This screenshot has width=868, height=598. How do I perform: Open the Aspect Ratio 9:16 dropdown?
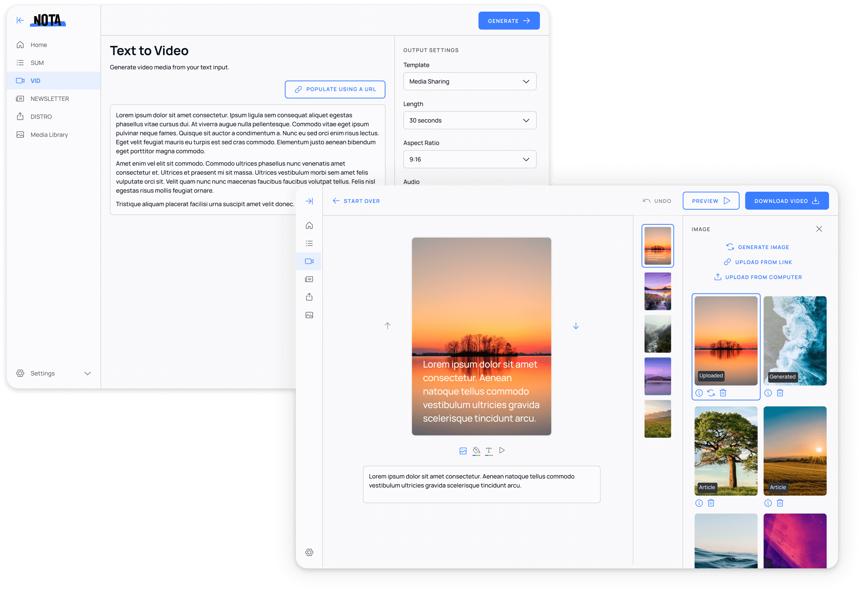click(469, 159)
